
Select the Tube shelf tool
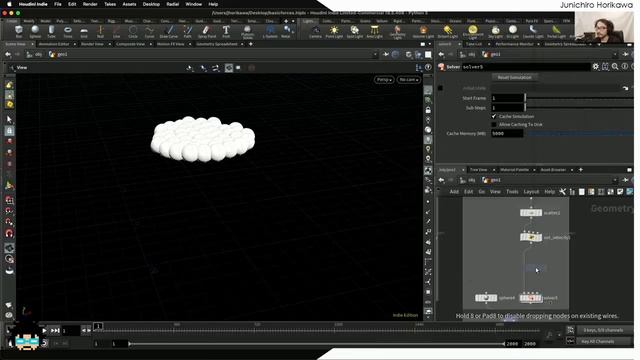(51, 31)
